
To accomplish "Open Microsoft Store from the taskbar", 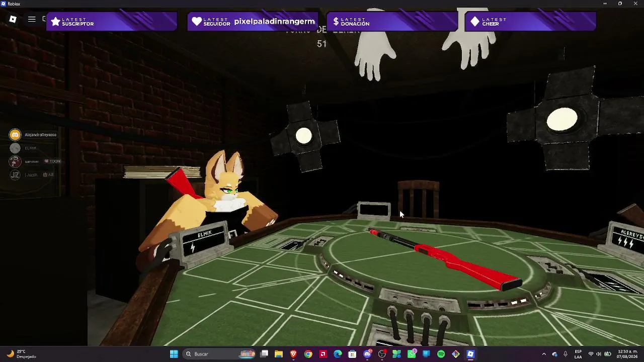I will pos(352,354).
